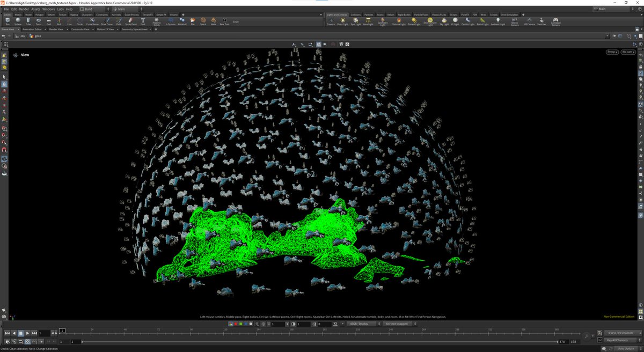
Task: Click the range slider along the timeline
Action: (319, 341)
